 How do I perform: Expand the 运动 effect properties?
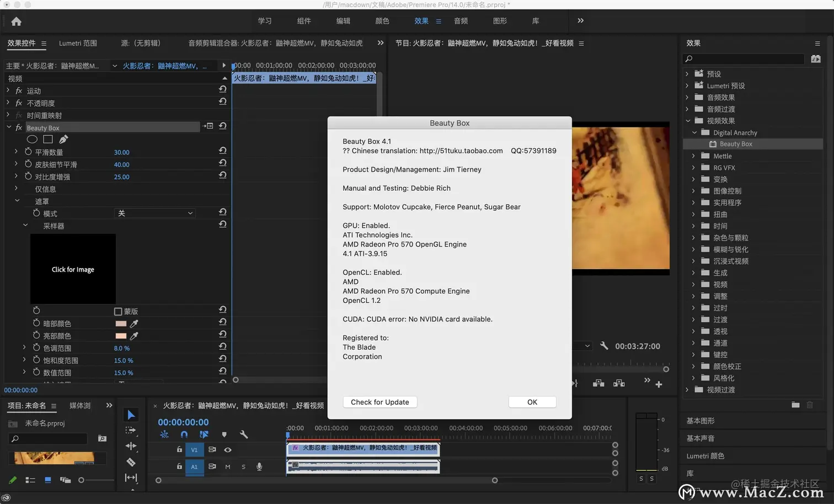point(8,90)
